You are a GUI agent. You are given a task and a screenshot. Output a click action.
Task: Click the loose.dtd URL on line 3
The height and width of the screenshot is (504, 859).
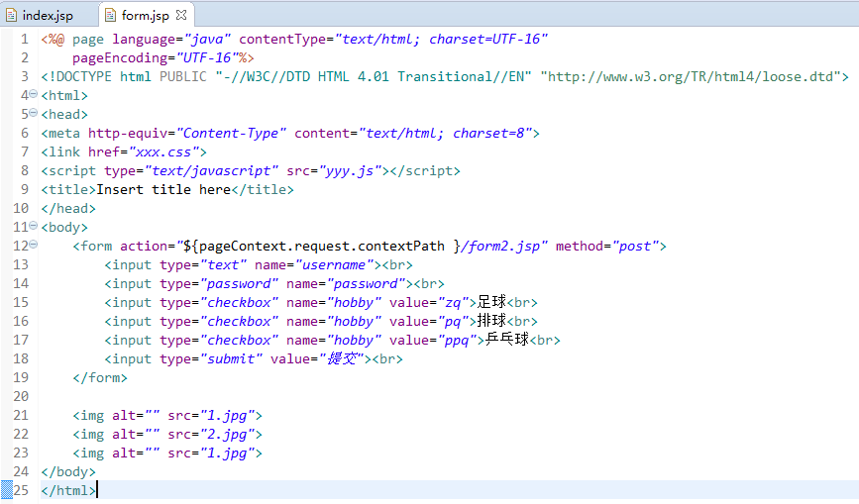point(691,76)
